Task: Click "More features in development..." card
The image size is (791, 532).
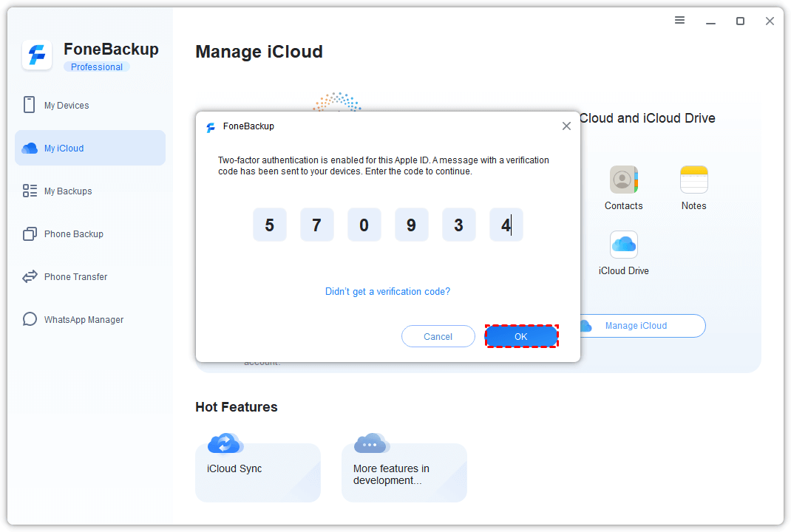Action: (x=404, y=472)
